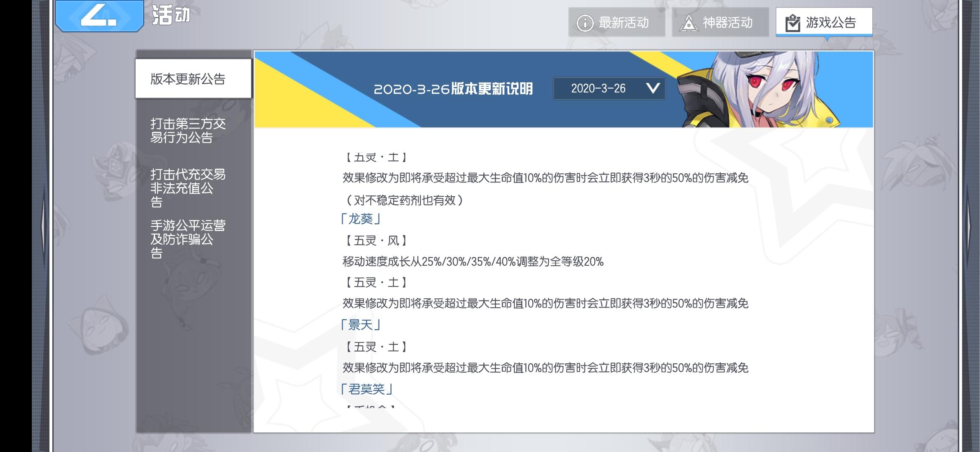Click the 2020-3-26版本更新说明 banner title
The width and height of the screenshot is (980, 452).
[x=453, y=89]
